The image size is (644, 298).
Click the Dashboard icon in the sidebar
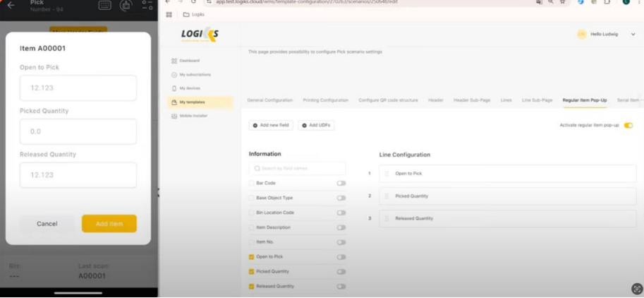point(174,61)
